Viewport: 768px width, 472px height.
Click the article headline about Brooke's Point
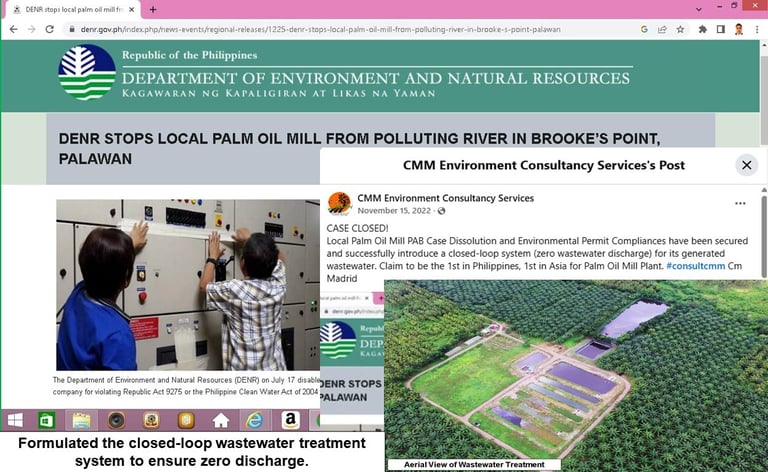click(359, 148)
